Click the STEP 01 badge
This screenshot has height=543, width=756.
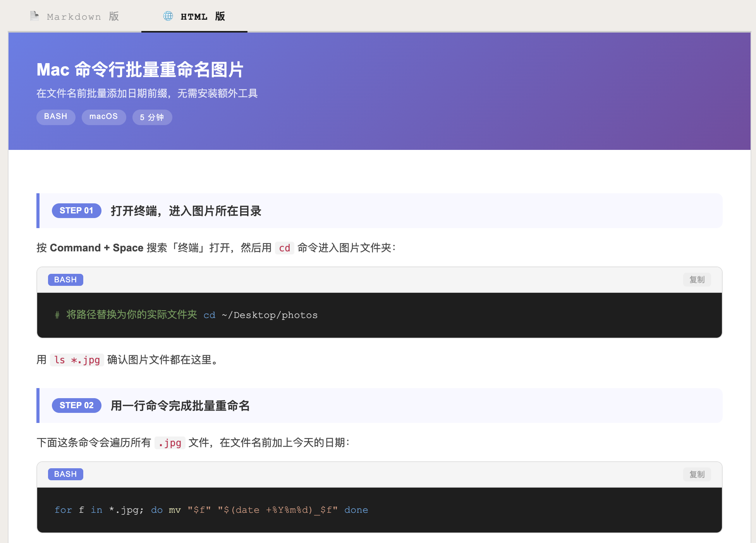77,211
